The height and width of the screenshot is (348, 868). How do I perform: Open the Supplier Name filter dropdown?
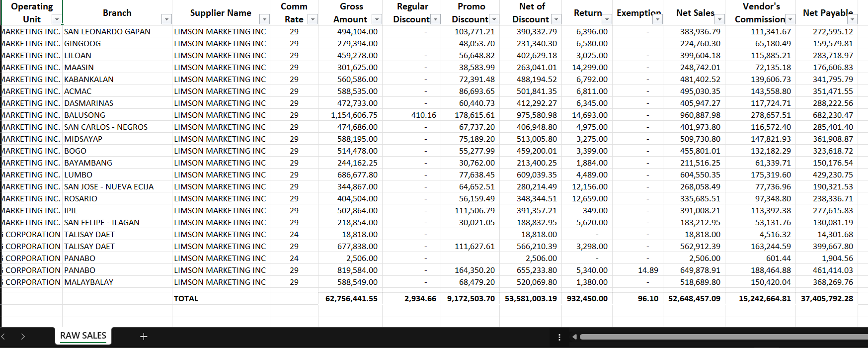click(265, 19)
